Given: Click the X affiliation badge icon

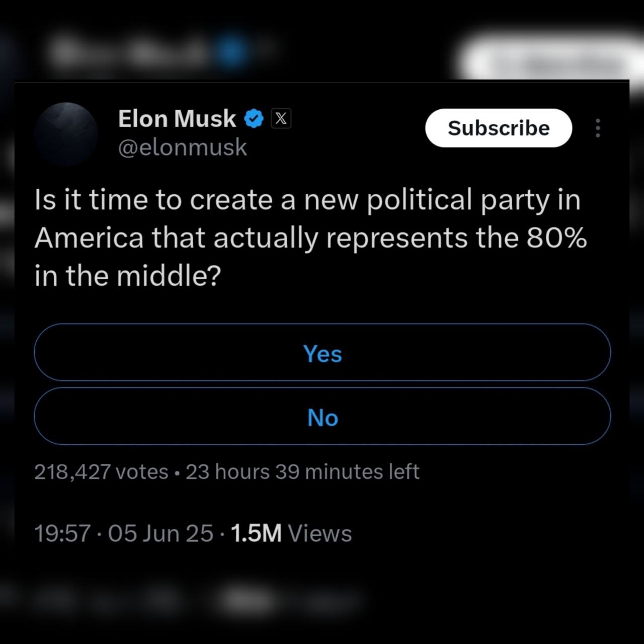Looking at the screenshot, I should point(281,119).
